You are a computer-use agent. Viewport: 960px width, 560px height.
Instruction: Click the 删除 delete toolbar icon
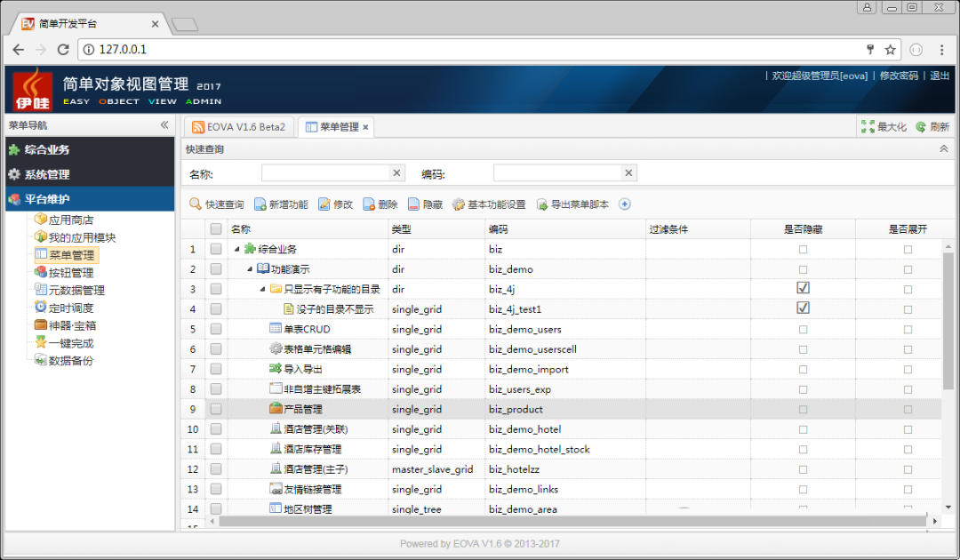[369, 204]
